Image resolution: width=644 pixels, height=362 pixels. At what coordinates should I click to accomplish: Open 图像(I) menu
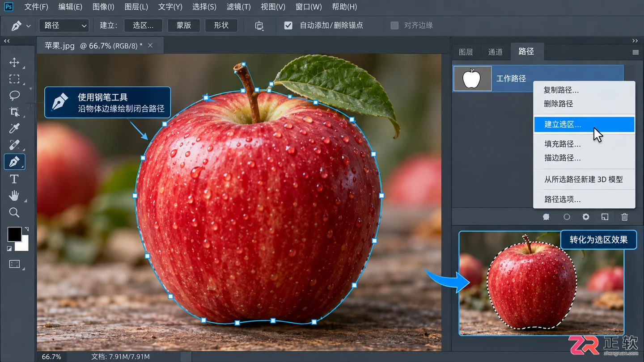pos(103,7)
